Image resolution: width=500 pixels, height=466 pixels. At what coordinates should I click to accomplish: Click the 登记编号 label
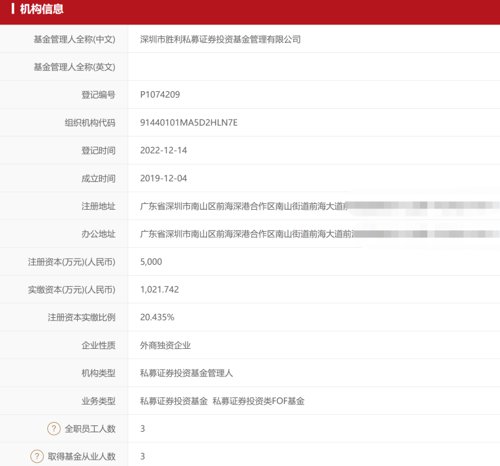(x=98, y=95)
